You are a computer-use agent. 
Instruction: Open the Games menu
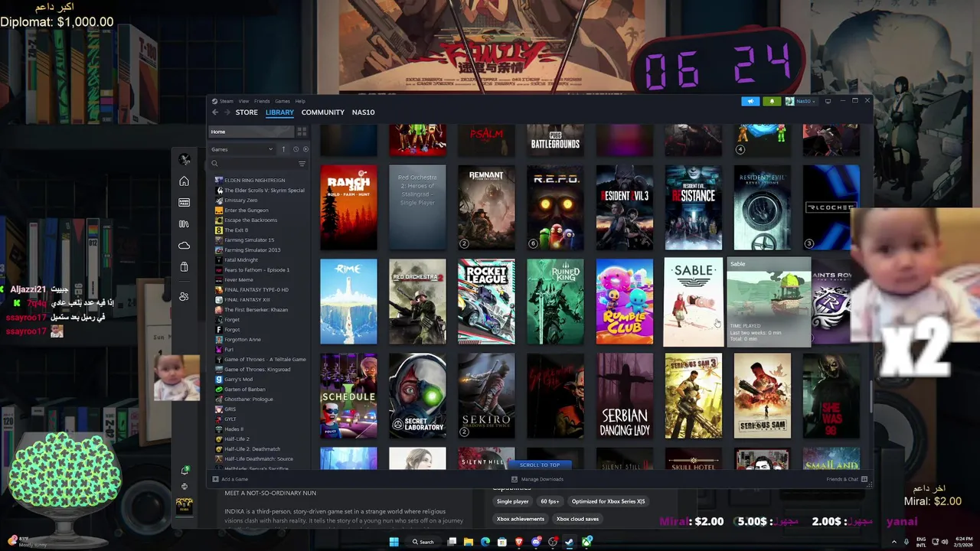click(x=282, y=101)
